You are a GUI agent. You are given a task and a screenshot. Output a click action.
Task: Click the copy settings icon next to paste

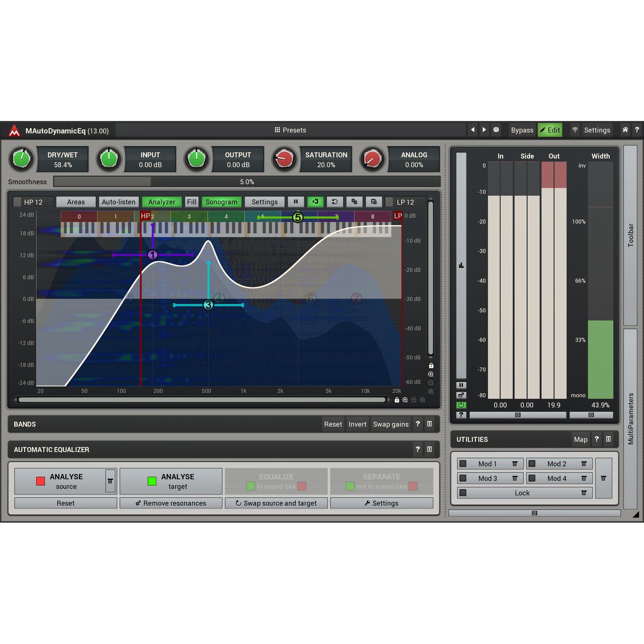[354, 201]
